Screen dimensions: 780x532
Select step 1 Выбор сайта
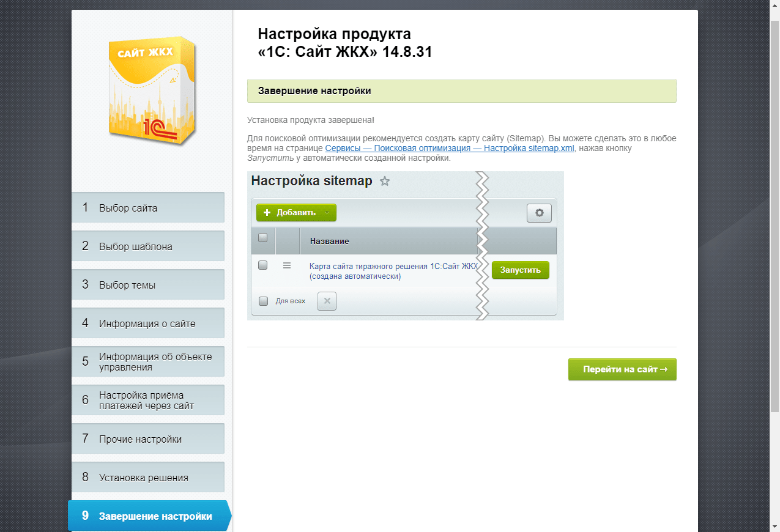click(147, 208)
